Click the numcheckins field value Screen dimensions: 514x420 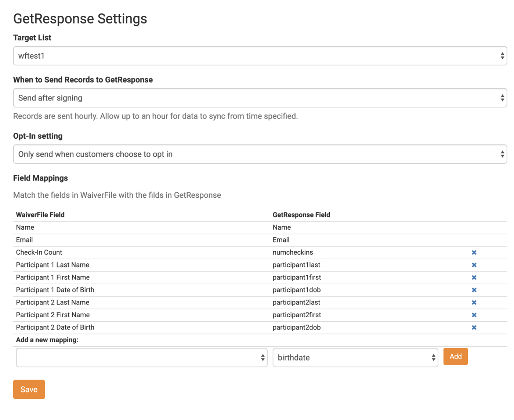click(x=293, y=252)
